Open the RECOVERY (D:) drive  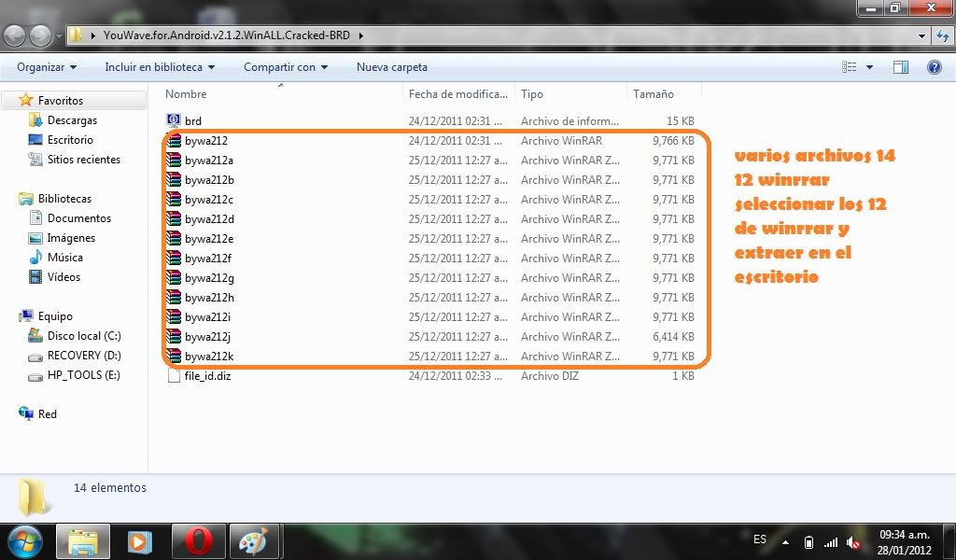pos(84,356)
